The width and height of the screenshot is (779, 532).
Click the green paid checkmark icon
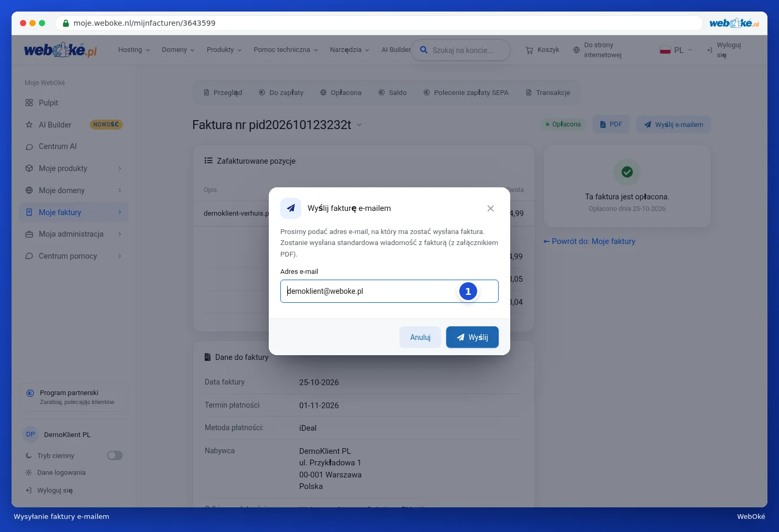[627, 172]
